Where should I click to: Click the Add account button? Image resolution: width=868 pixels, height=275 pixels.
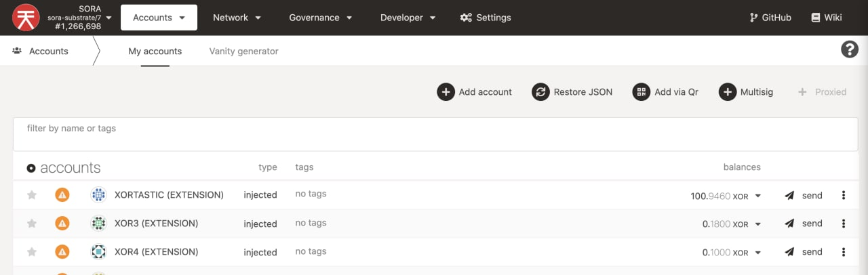click(475, 92)
